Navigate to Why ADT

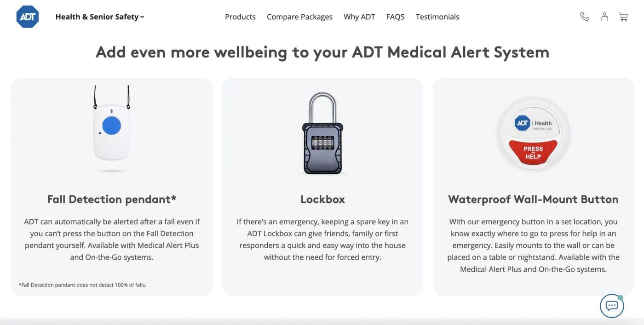[359, 17]
